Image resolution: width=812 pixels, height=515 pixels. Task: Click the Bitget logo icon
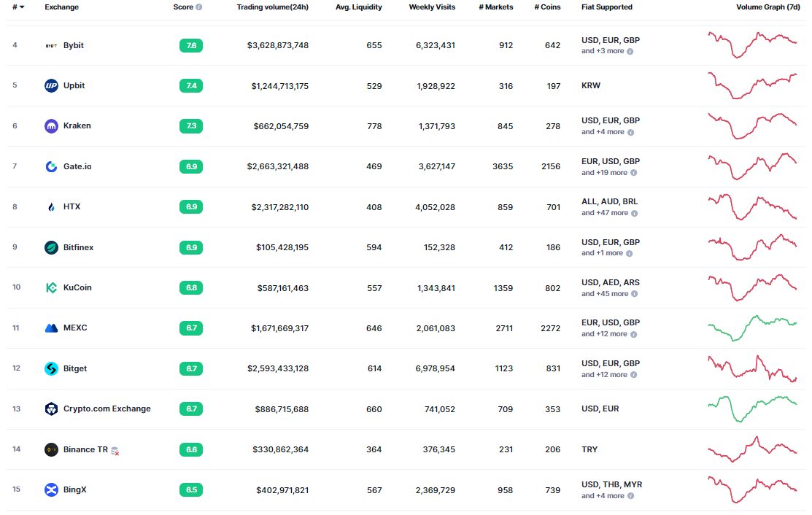pyautogui.click(x=51, y=368)
